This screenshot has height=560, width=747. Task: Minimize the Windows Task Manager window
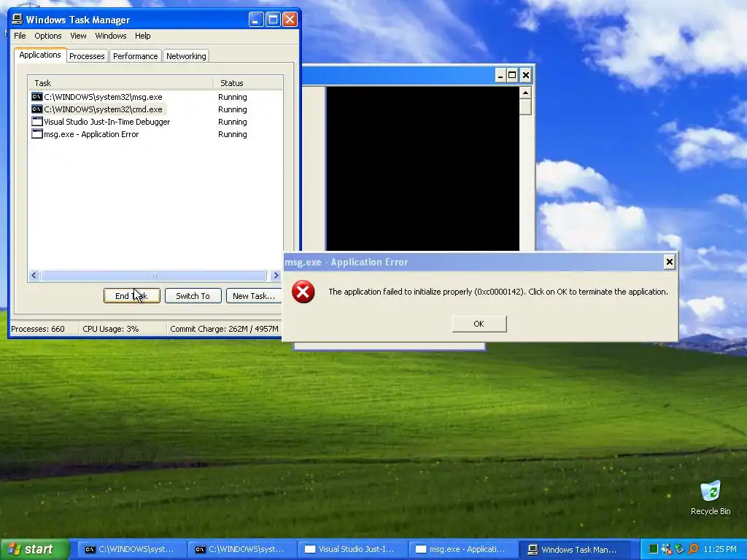(256, 20)
